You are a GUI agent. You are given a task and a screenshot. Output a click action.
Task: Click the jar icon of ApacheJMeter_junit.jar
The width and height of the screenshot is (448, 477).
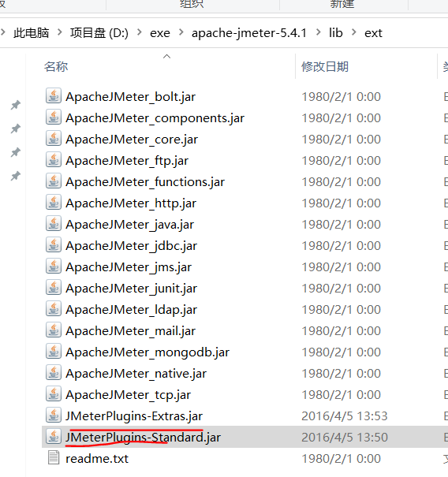tap(54, 288)
